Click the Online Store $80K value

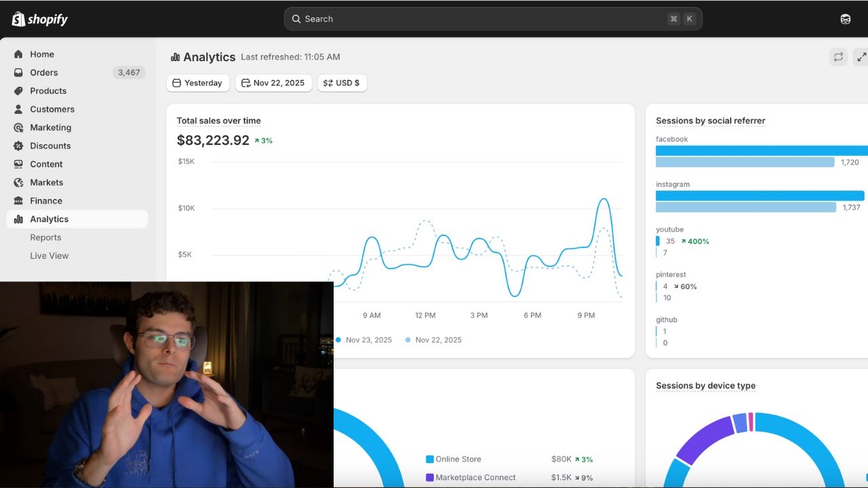[561, 459]
